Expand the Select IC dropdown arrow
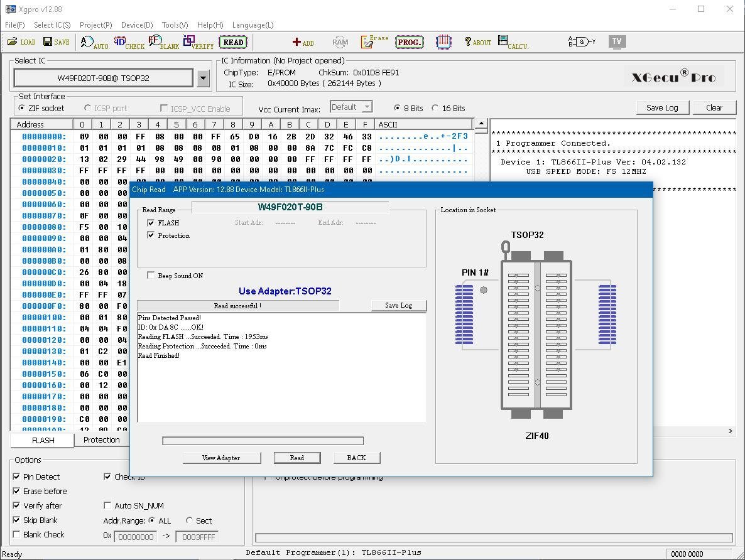Image resolution: width=745 pixels, height=560 pixels. 204,78
